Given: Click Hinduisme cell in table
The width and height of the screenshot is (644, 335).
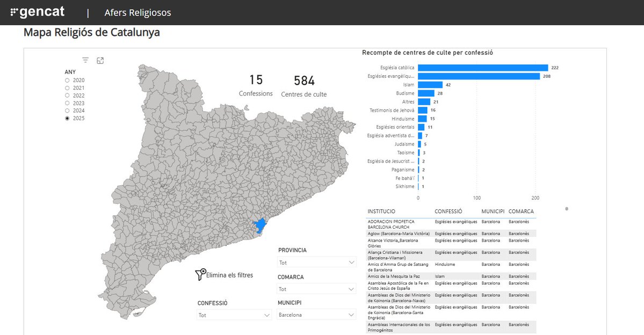Looking at the screenshot, I should [x=445, y=264].
